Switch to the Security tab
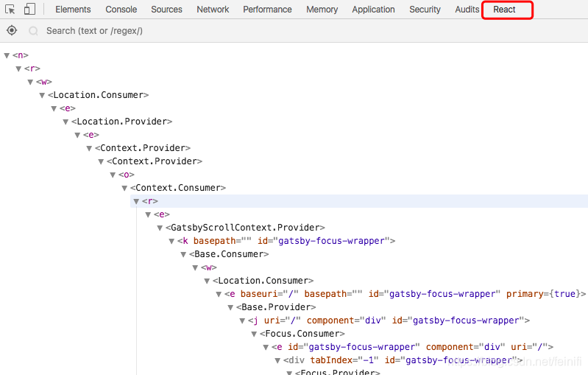Screen dimensions: 588x375 click(x=425, y=10)
